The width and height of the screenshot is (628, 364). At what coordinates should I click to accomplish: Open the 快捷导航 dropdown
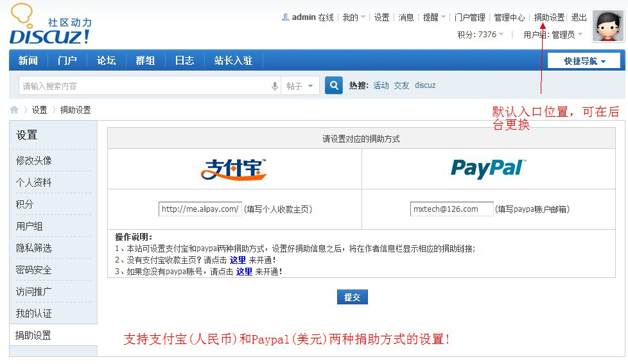(x=584, y=61)
